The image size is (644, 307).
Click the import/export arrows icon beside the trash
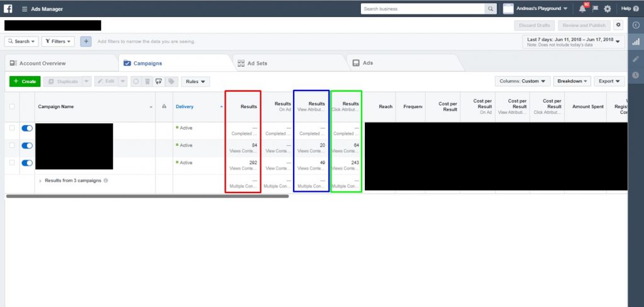coord(159,81)
